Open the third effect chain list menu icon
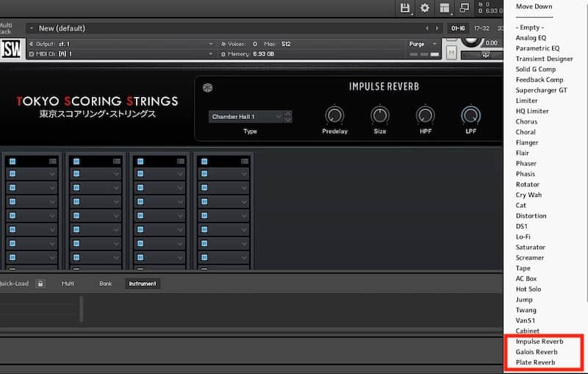This screenshot has height=374, width=588. (181, 161)
